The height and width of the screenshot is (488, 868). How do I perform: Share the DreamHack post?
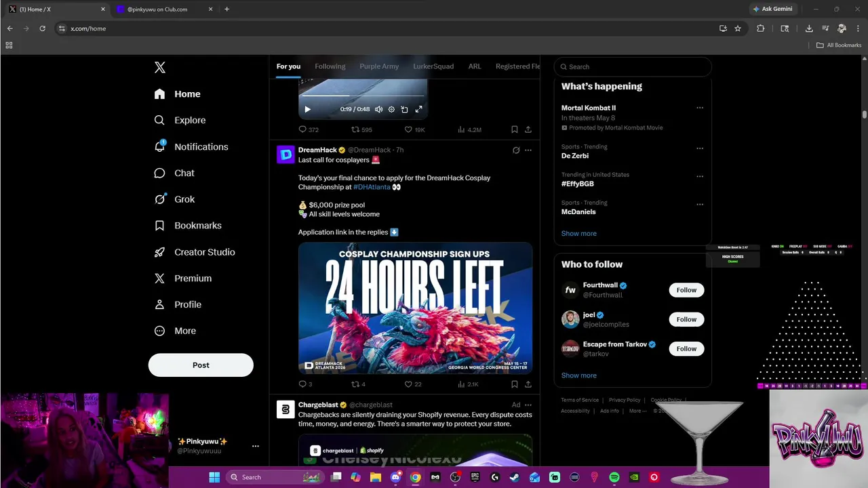[x=528, y=384]
